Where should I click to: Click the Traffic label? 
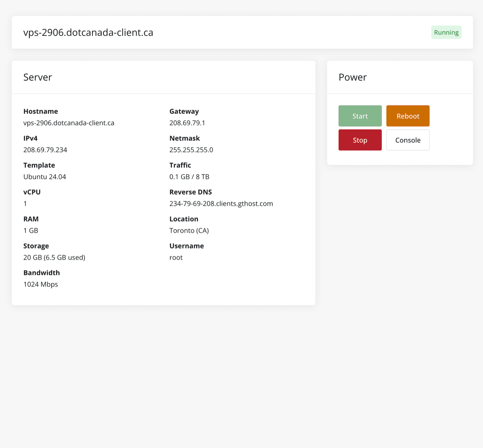(x=180, y=165)
